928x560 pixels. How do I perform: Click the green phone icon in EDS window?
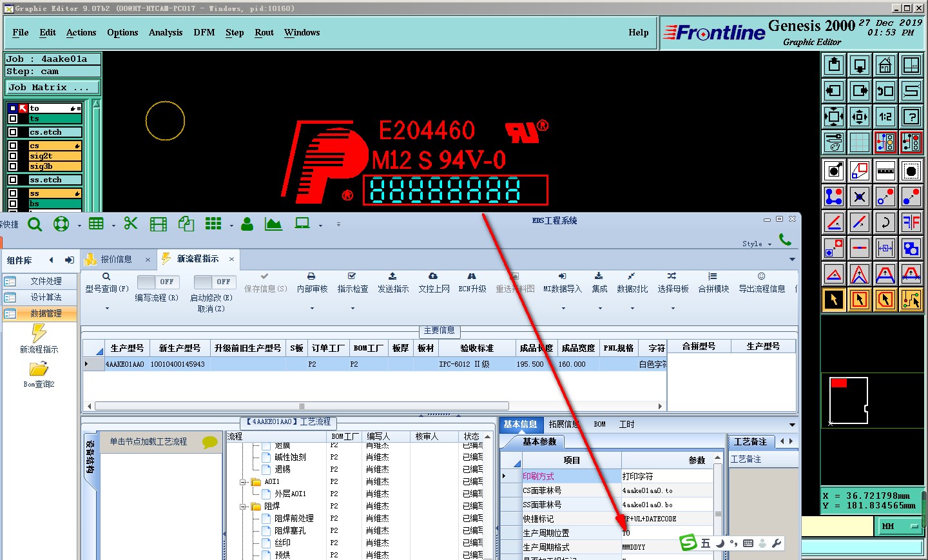pos(785,239)
